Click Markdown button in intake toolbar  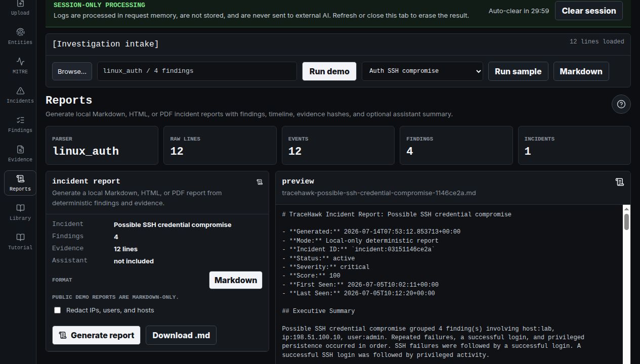pos(581,71)
